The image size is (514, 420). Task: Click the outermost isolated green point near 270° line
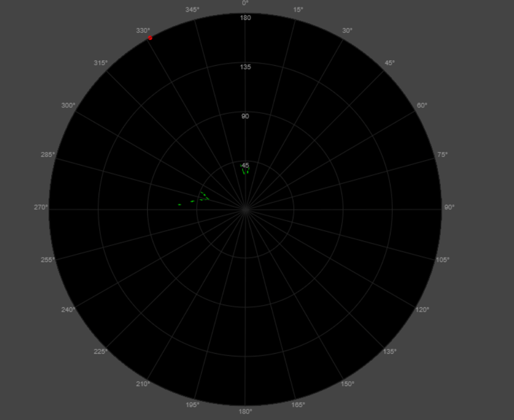coord(179,205)
